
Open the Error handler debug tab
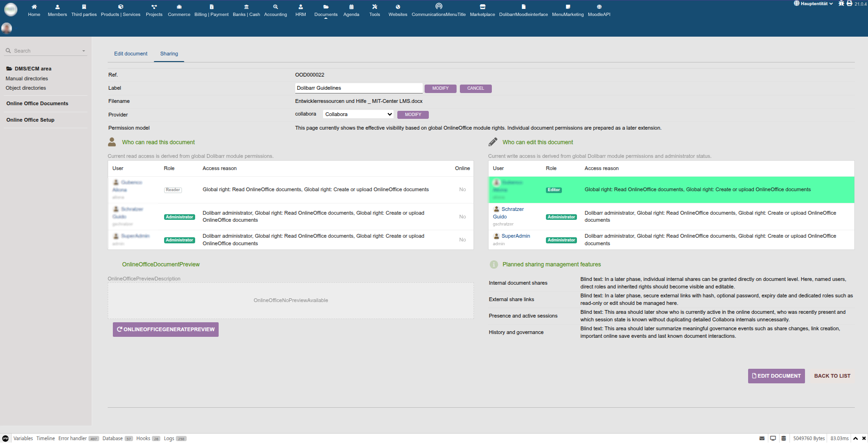[72, 438]
